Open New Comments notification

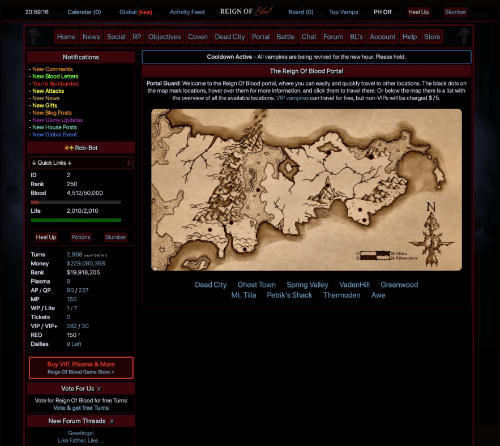point(53,69)
